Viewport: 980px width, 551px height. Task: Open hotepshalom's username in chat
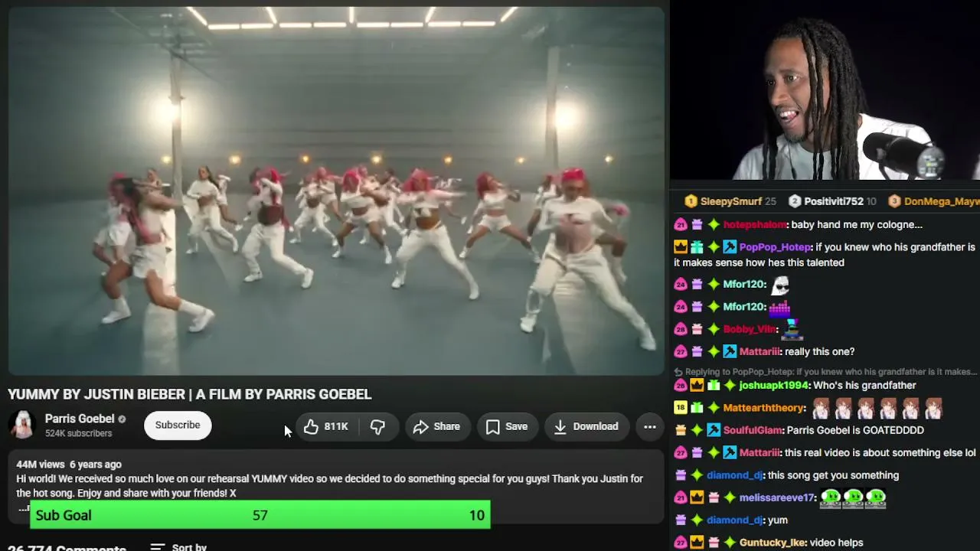755,225
